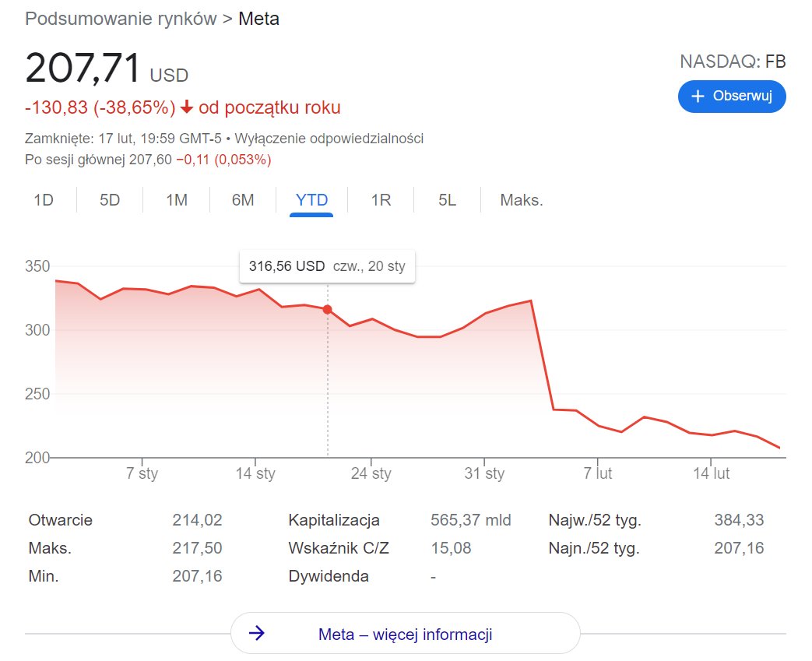This screenshot has height=661, width=812.
Task: Click the 316,56 USD chart tooltip
Action: (327, 266)
